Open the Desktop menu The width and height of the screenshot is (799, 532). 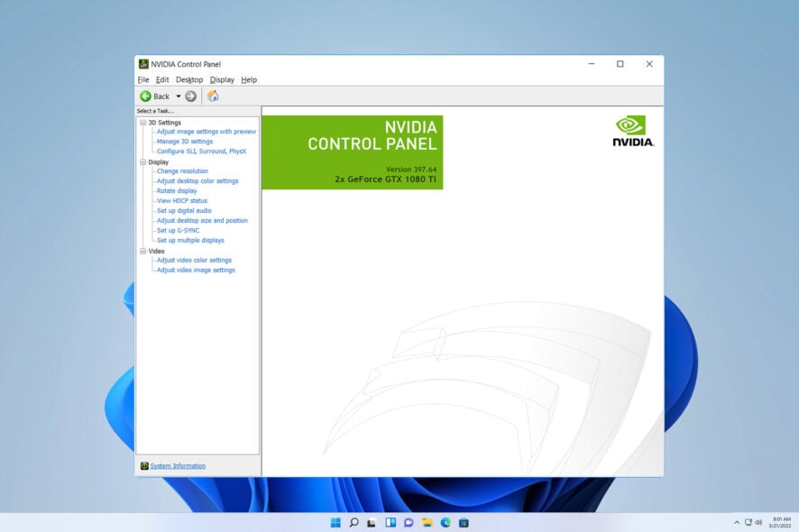point(189,79)
